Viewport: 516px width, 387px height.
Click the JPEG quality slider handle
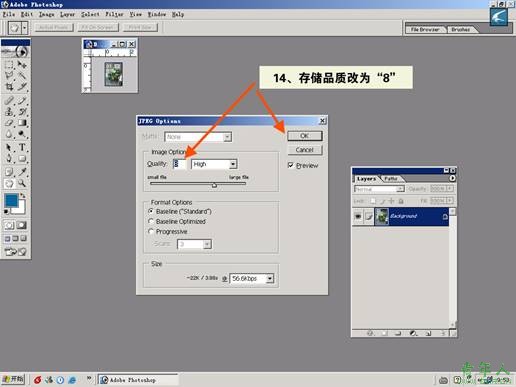[214, 185]
